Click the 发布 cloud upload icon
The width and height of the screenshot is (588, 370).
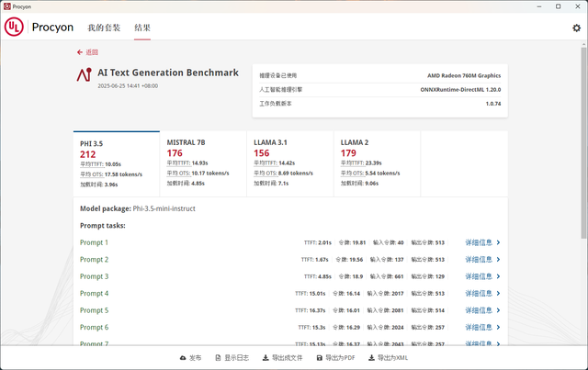(184, 358)
